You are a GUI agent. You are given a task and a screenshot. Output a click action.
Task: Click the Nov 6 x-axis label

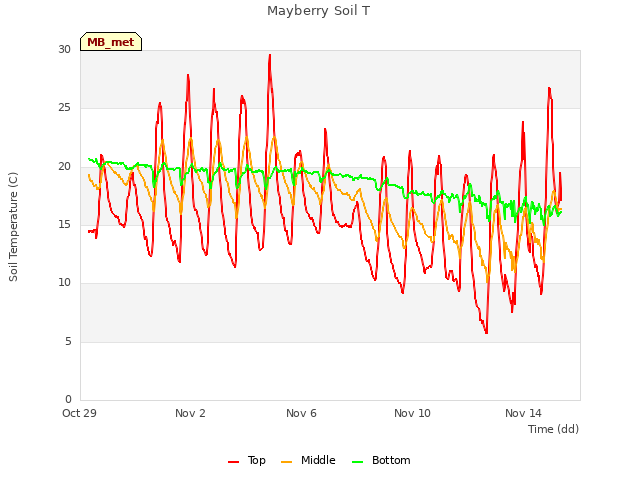click(x=301, y=413)
